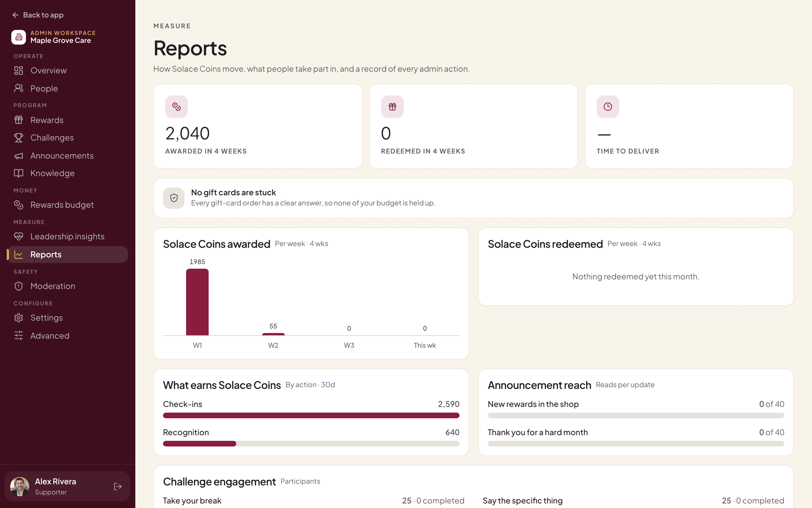Navigate to Announcements

(x=67, y=156)
